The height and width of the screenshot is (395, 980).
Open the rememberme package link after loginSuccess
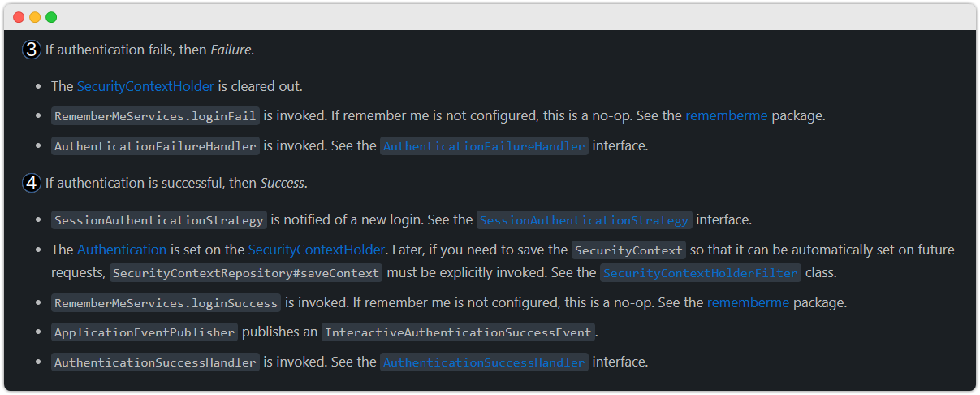[748, 302]
